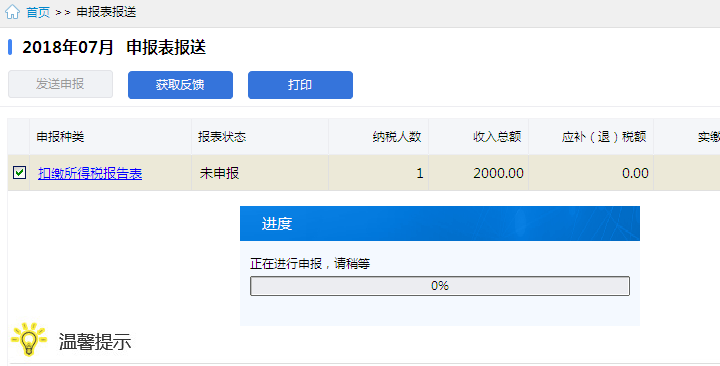Open the 扣缴所得税报告表 link
Image resolution: width=720 pixels, height=366 pixels.
(90, 173)
